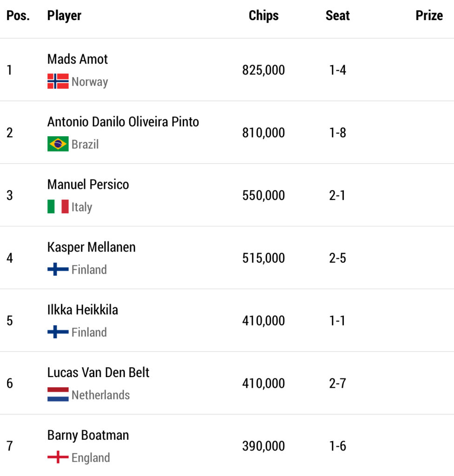Click the Prize column header

(x=429, y=15)
